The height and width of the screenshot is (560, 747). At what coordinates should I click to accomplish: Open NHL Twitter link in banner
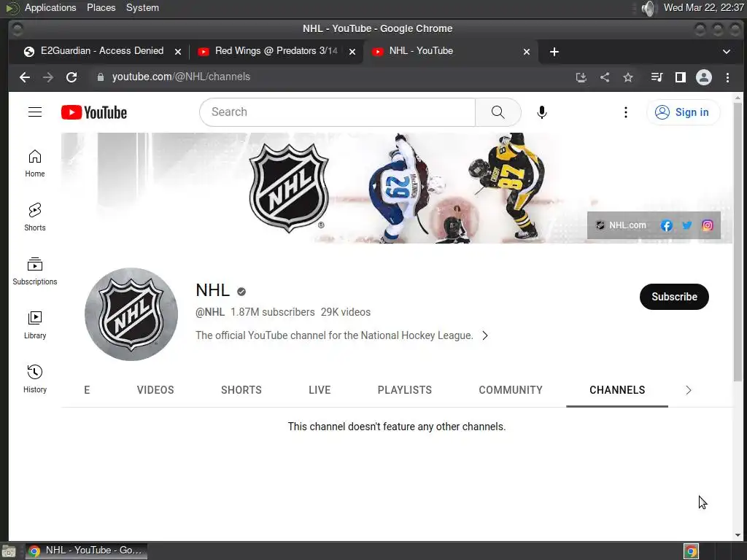[687, 225]
